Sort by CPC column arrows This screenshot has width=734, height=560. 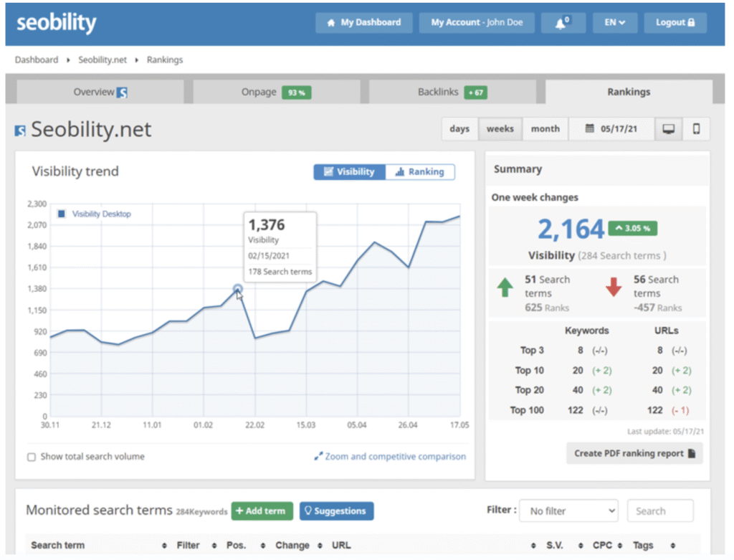[x=620, y=546]
